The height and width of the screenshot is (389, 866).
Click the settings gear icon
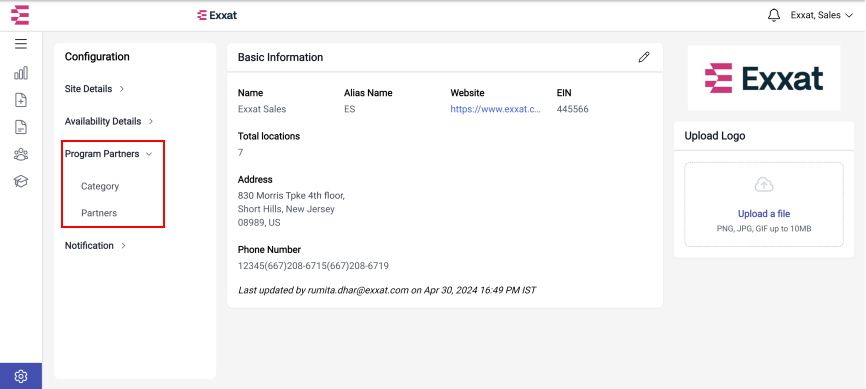point(21,376)
